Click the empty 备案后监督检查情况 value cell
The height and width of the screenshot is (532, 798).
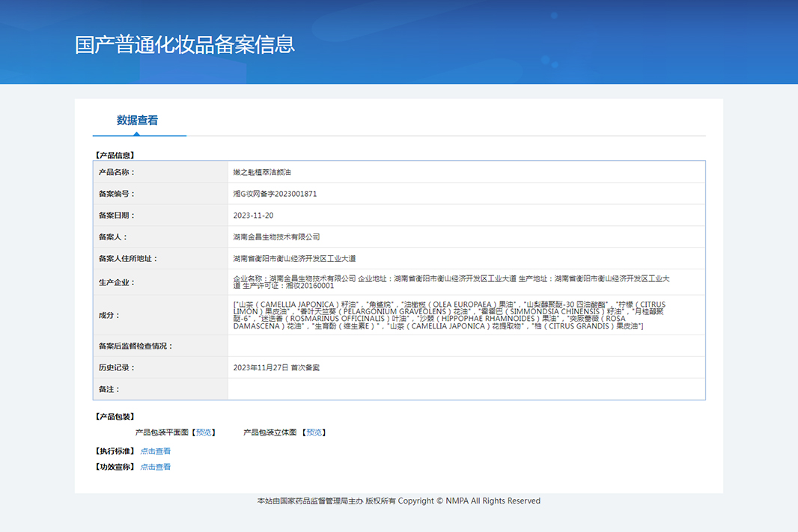point(466,346)
